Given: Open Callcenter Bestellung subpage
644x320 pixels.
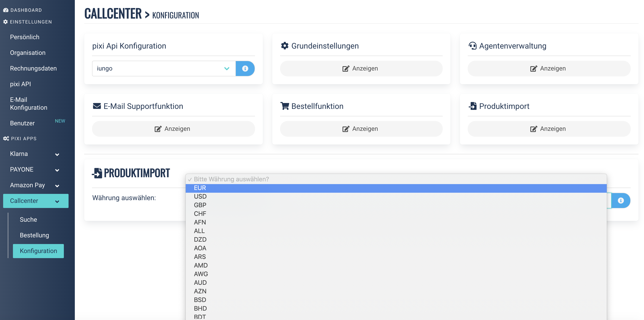Looking at the screenshot, I should coord(34,235).
